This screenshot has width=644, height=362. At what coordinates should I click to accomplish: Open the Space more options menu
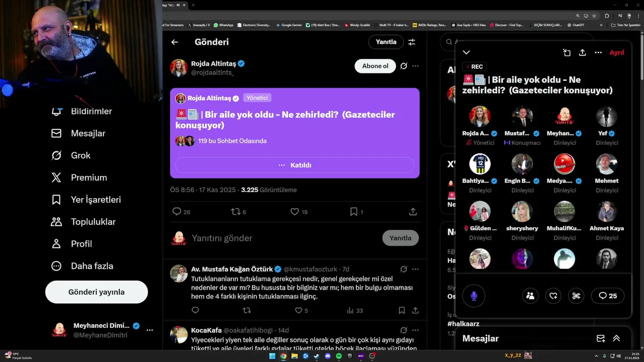[x=598, y=52]
